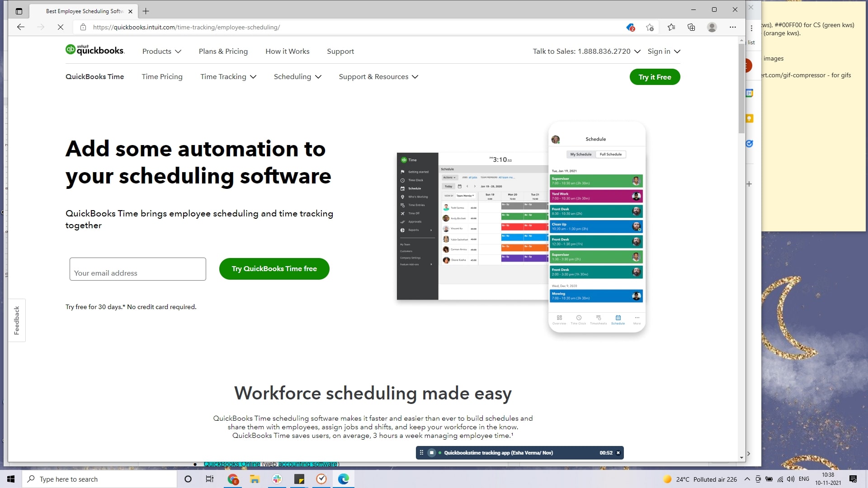Select the Time Clock icon in the dark sidebar
Screen dimensions: 868x488
pos(402,180)
